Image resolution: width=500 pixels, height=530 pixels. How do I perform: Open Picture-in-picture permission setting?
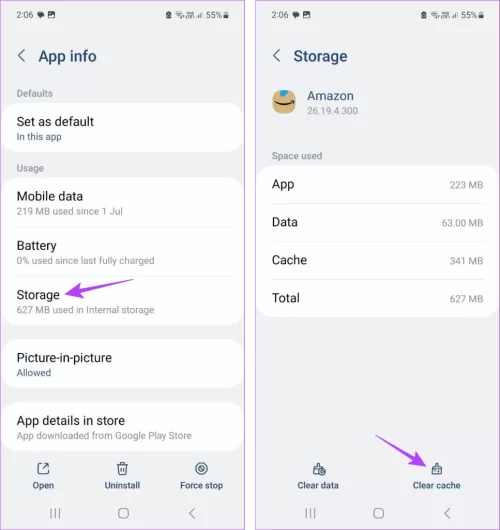click(122, 364)
